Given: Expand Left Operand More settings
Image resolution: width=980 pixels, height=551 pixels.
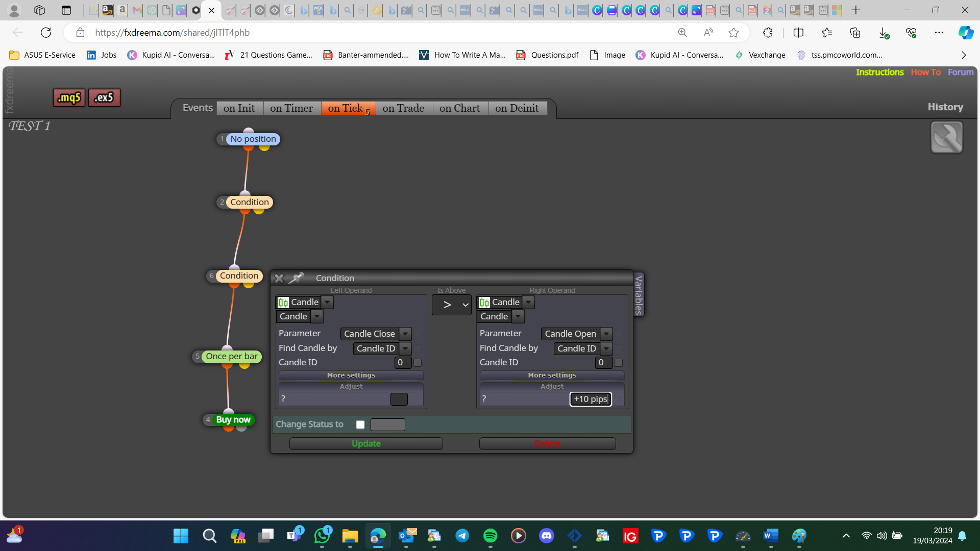Looking at the screenshot, I should point(351,375).
